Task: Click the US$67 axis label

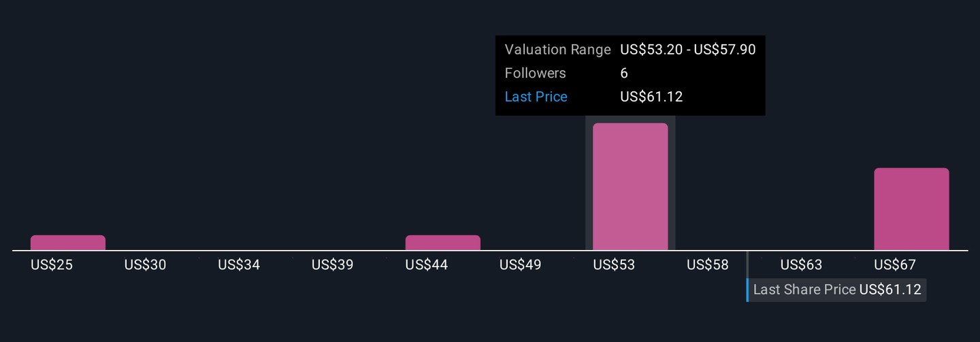Action: [895, 265]
